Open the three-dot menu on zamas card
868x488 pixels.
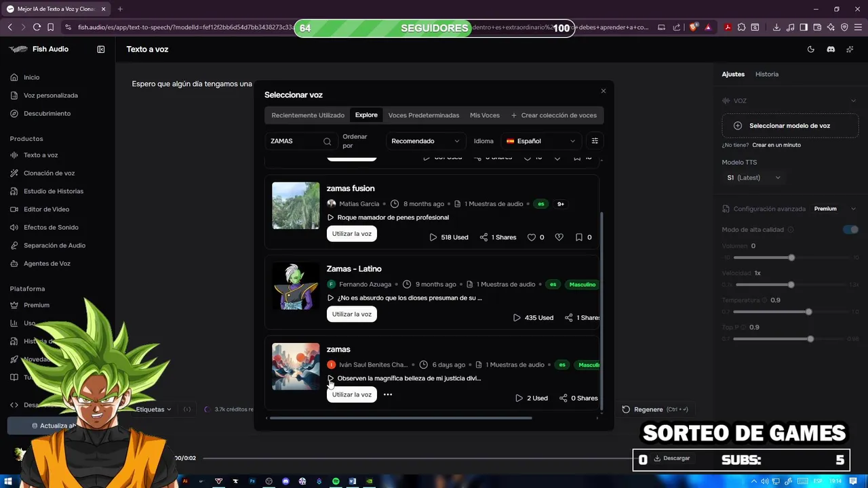tap(388, 394)
